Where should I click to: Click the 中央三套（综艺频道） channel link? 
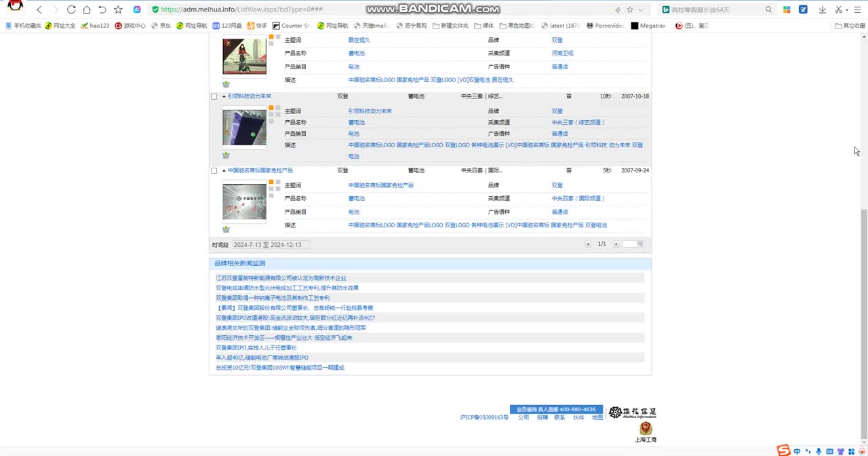[578, 123]
